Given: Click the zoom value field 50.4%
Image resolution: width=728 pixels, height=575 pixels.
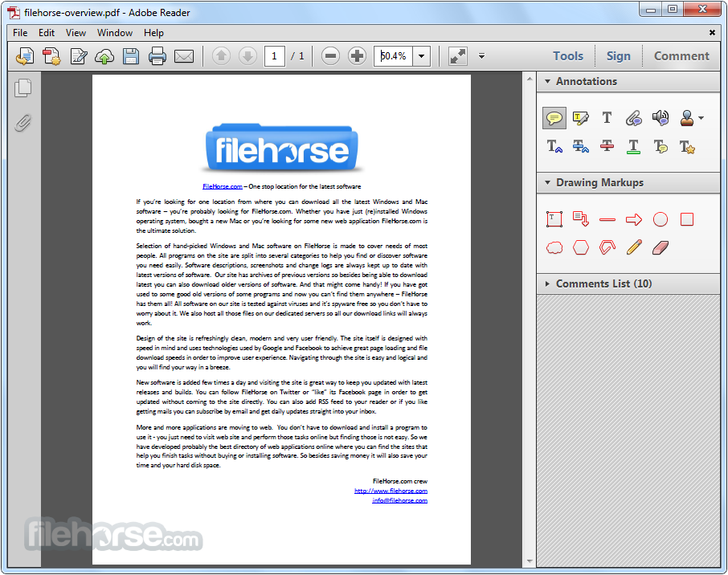Looking at the screenshot, I should click(x=393, y=56).
